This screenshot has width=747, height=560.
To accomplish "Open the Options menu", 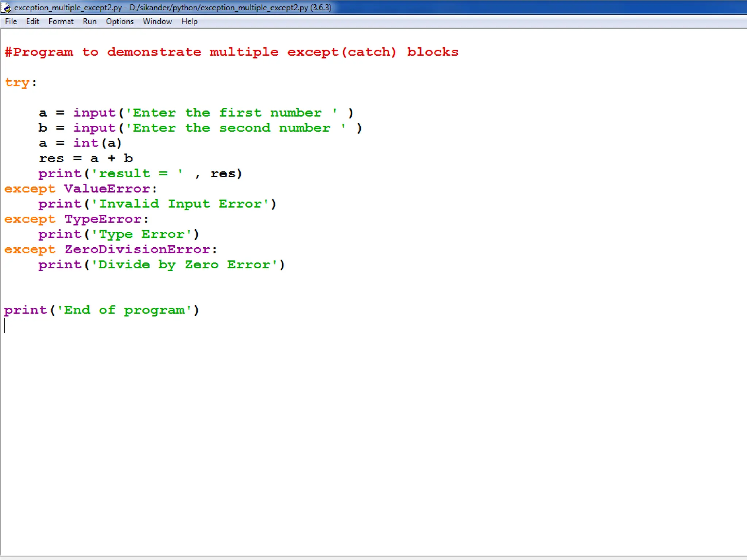I will click(x=120, y=22).
